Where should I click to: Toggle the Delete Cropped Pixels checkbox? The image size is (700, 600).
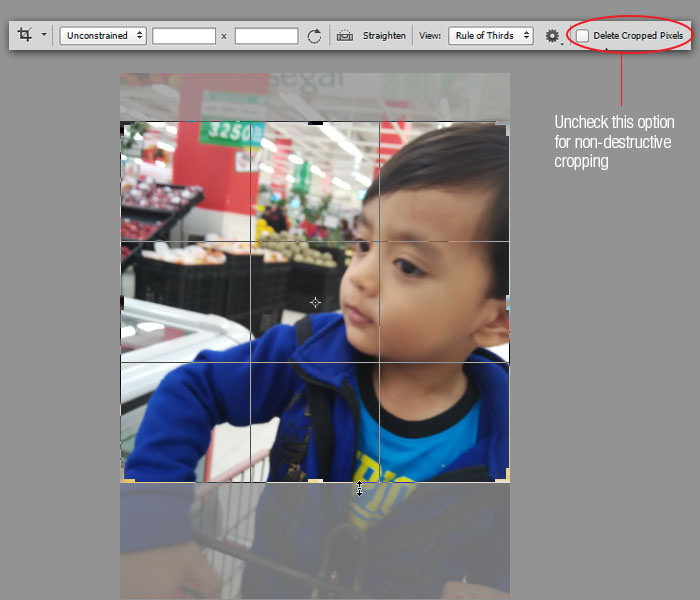pyautogui.click(x=583, y=36)
